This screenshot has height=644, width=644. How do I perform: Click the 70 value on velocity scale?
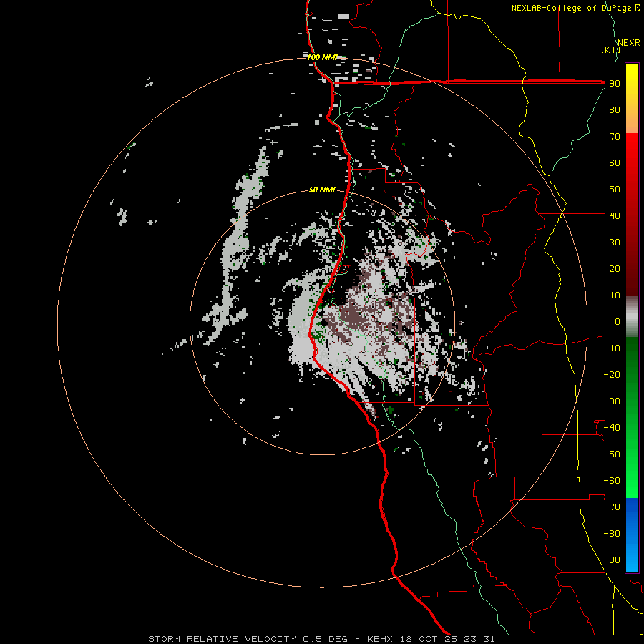coord(615,137)
